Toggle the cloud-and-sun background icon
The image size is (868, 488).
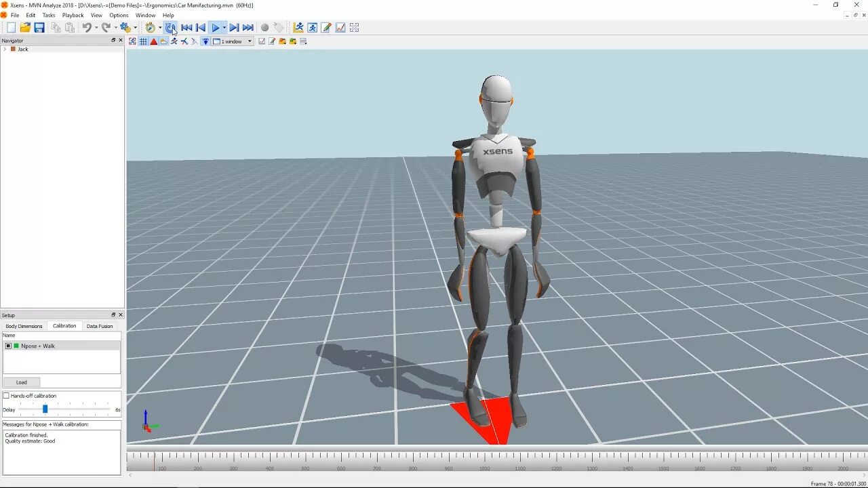[164, 41]
